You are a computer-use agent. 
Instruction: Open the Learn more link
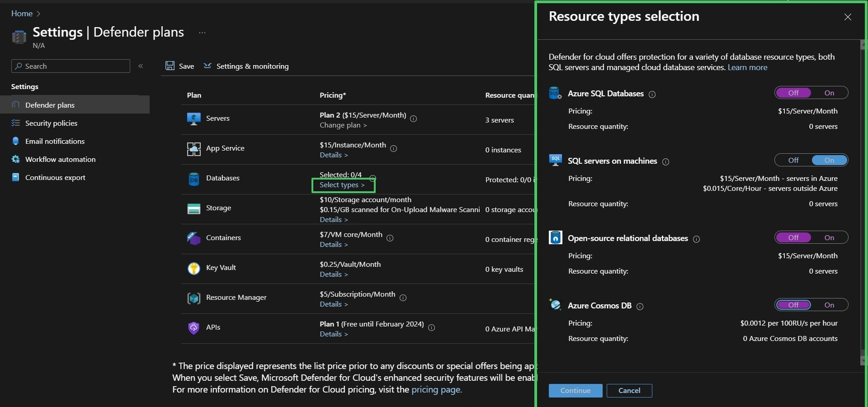[x=747, y=67]
